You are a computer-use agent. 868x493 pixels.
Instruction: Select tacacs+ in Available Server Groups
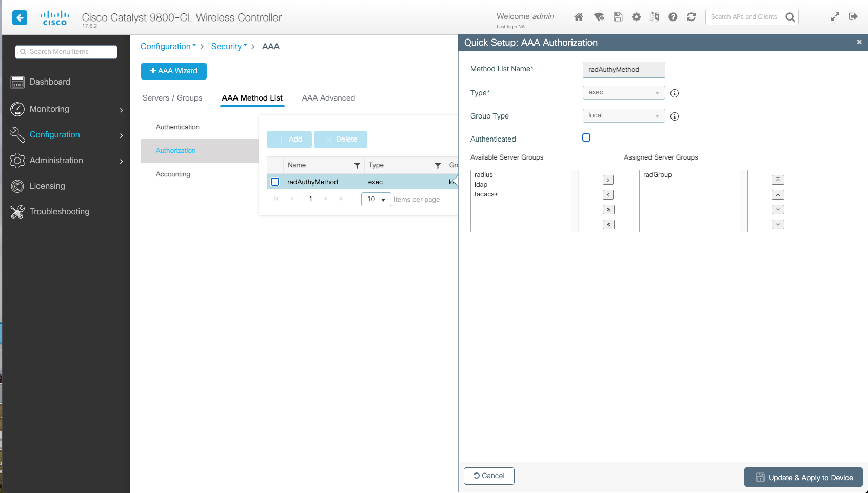click(486, 194)
